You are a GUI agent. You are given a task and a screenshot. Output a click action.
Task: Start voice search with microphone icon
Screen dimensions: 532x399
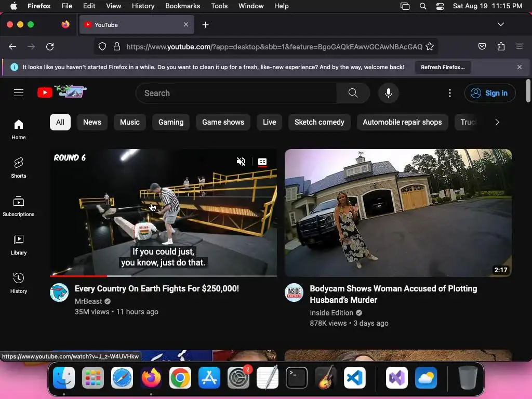(389, 93)
